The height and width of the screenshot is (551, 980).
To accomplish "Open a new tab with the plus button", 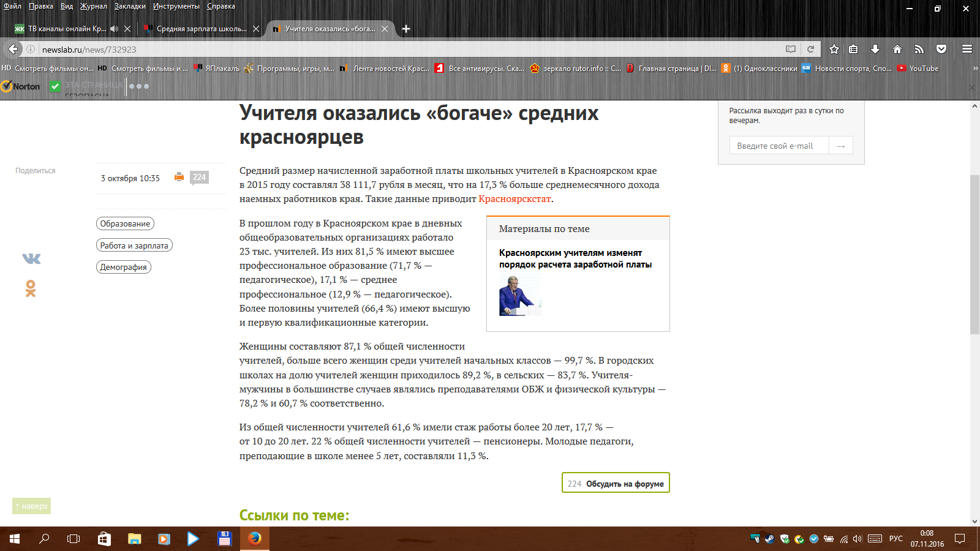I will click(405, 29).
